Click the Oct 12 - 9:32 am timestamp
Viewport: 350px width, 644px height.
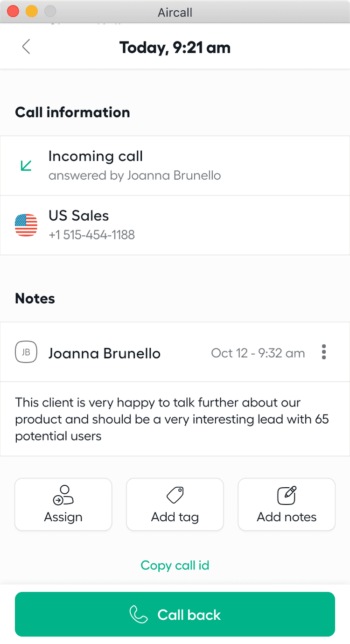[258, 353]
